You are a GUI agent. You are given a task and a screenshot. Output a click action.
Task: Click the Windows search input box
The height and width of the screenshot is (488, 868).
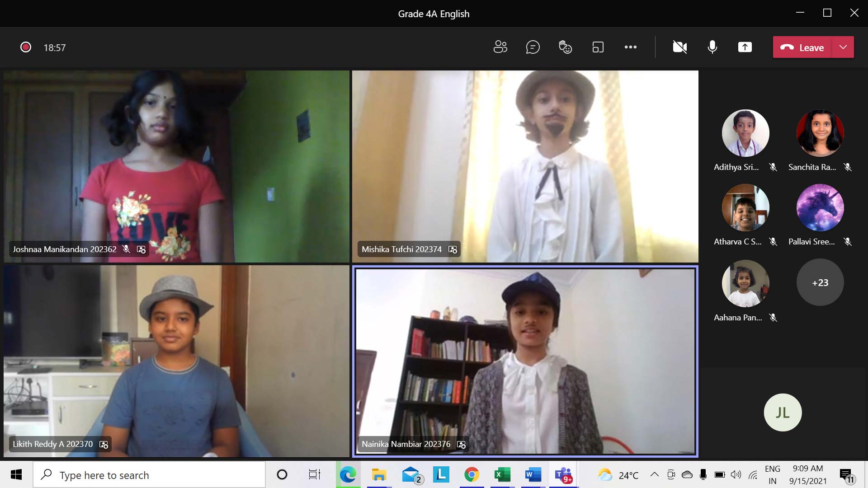149,475
